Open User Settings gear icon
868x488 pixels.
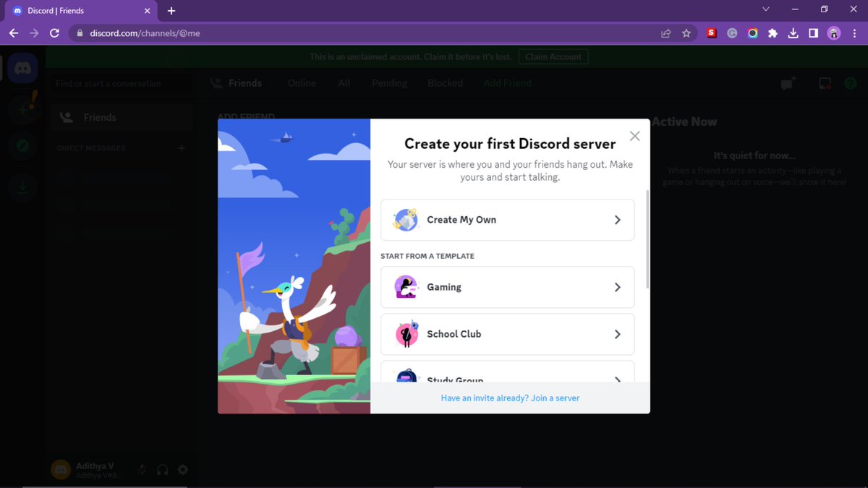click(183, 470)
